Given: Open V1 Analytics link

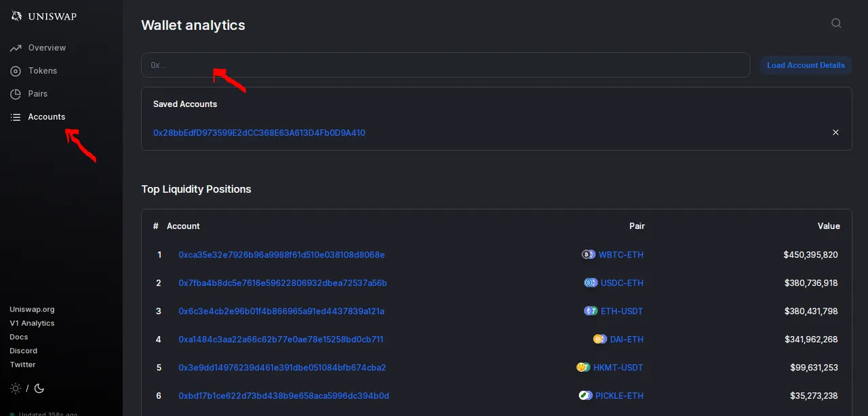Looking at the screenshot, I should point(32,323).
